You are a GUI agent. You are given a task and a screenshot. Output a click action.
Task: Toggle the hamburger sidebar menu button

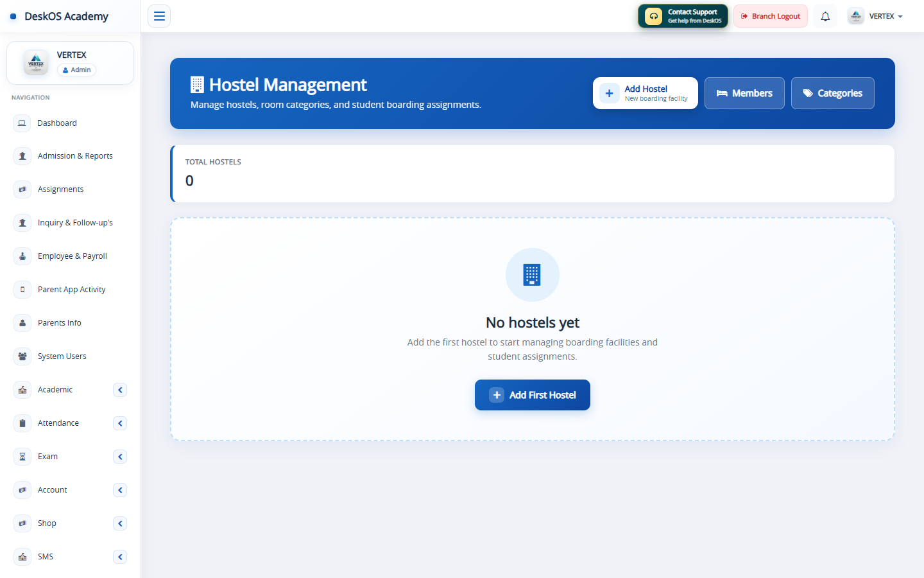pyautogui.click(x=159, y=16)
